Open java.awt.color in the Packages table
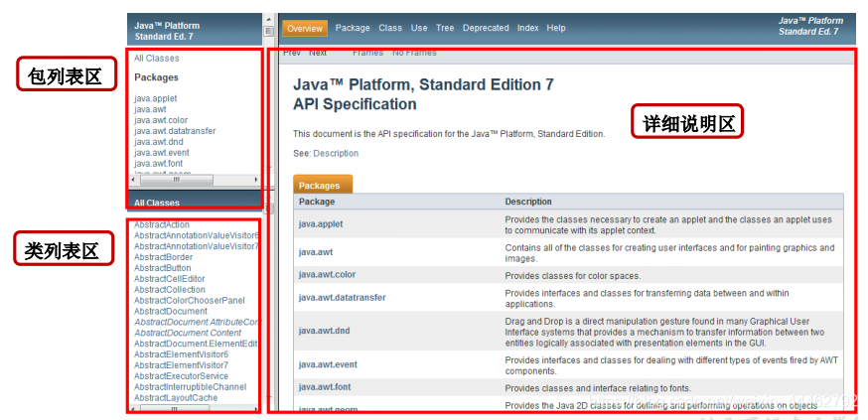868x420 pixels. 327,274
